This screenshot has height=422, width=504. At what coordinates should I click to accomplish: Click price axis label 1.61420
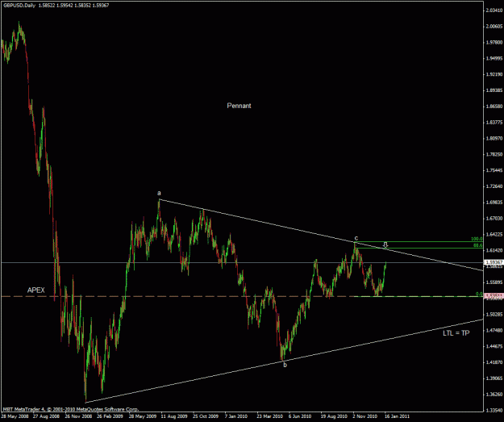(494, 250)
